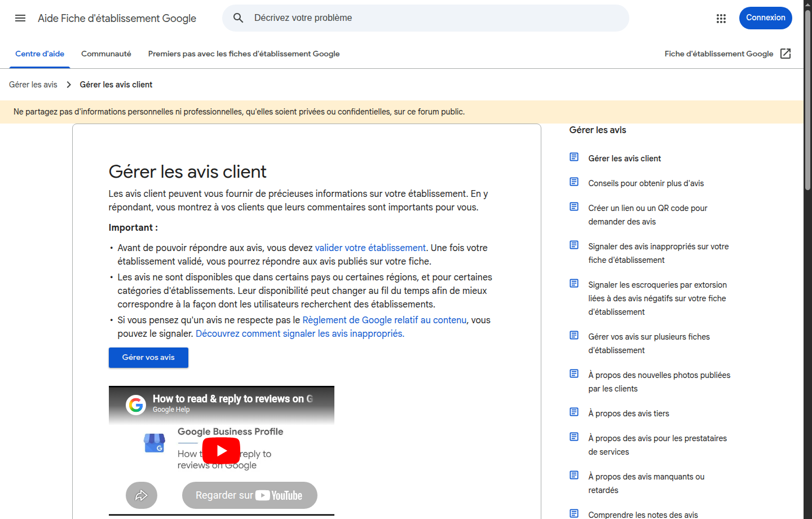Click the external link icon beside Fiche d'établissement Google
This screenshot has height=519, width=812.
[x=785, y=54]
